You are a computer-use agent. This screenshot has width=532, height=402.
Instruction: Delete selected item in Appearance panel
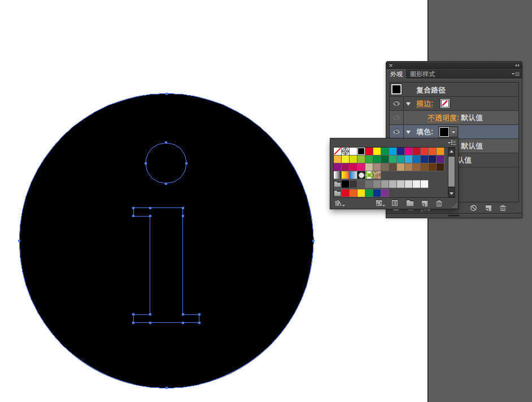point(503,208)
